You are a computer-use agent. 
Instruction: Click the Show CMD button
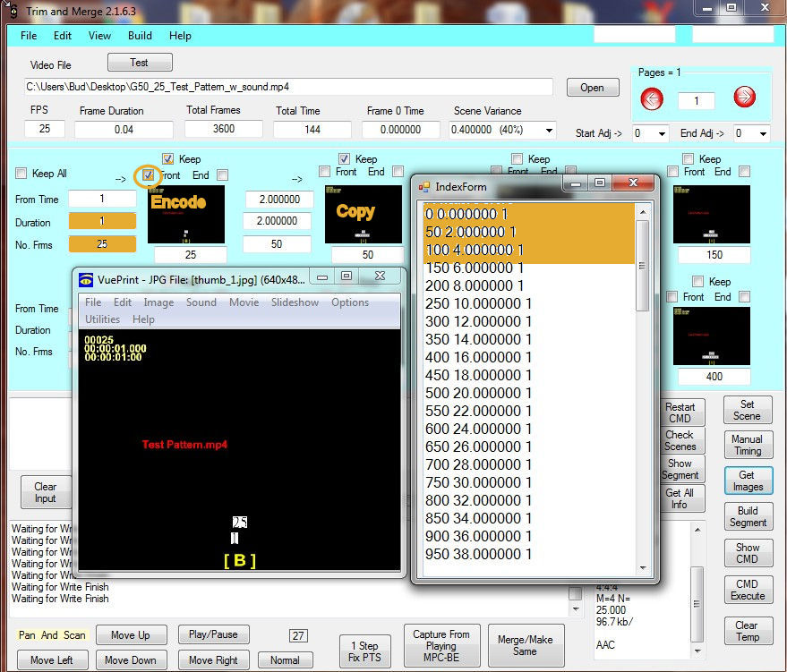(748, 553)
